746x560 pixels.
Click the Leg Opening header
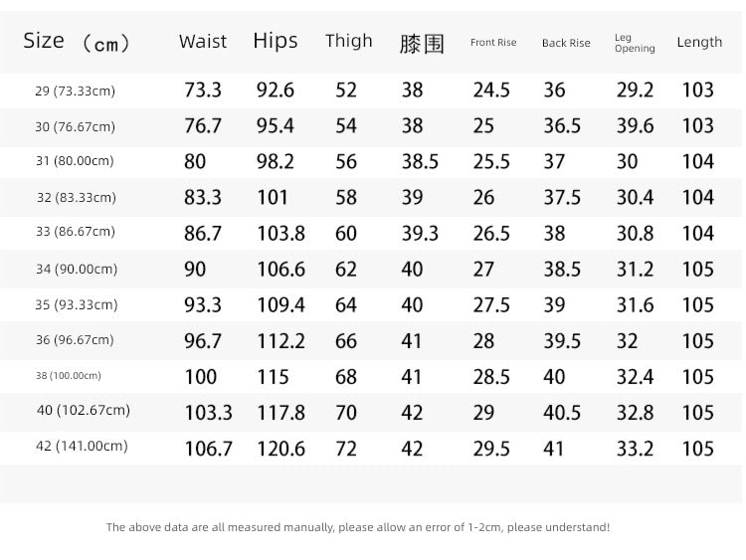pos(635,43)
